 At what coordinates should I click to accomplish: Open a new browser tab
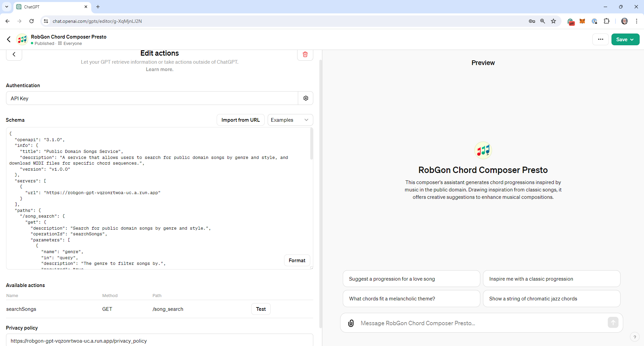coord(98,7)
